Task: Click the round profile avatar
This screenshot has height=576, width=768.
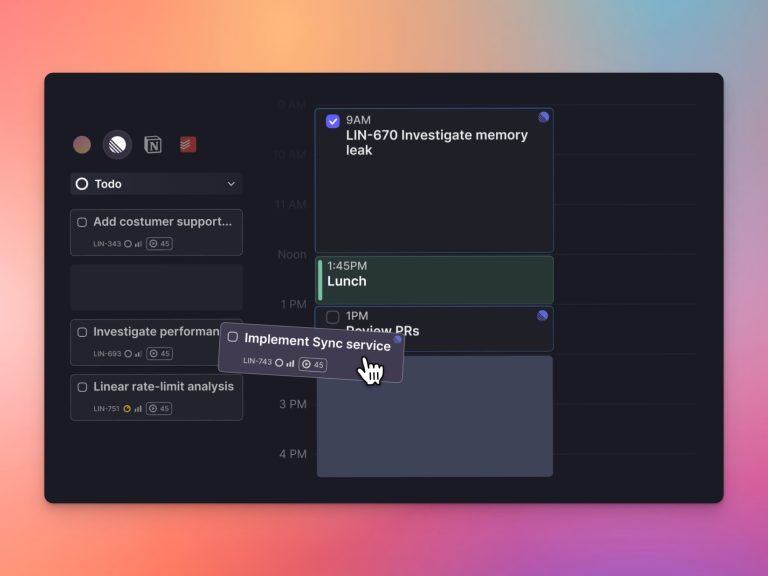Action: coord(82,145)
